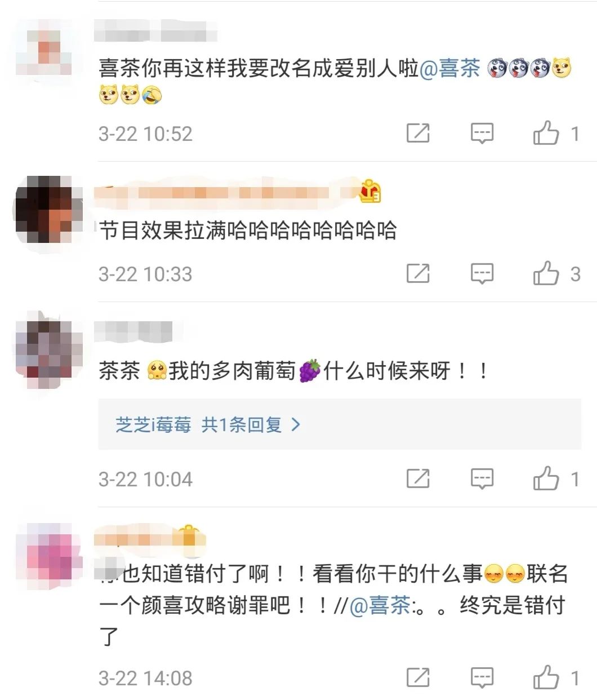This screenshot has width=597, height=700.
Task: Open @喜茶 mention in first comment
Action: (x=449, y=68)
